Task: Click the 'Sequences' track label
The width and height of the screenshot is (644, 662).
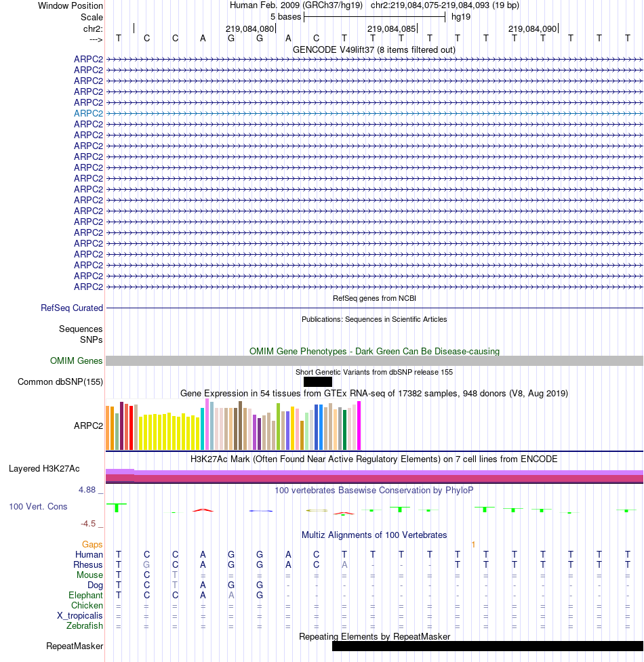Action: point(81,329)
